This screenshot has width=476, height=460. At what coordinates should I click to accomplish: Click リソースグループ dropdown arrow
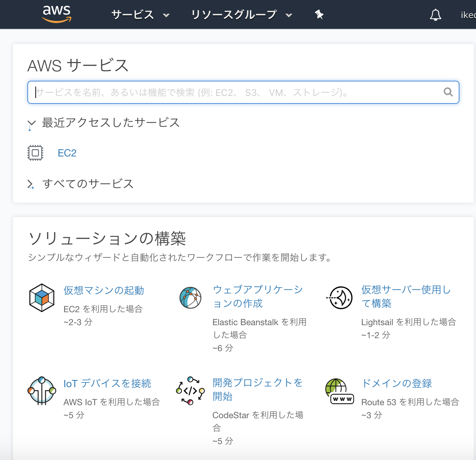click(x=289, y=16)
